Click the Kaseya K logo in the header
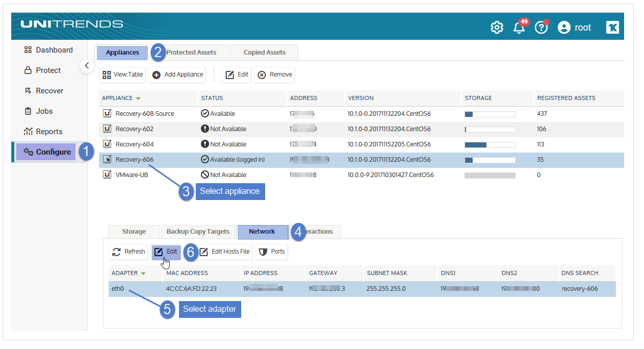Screen dimensions: 644x349 [612, 28]
